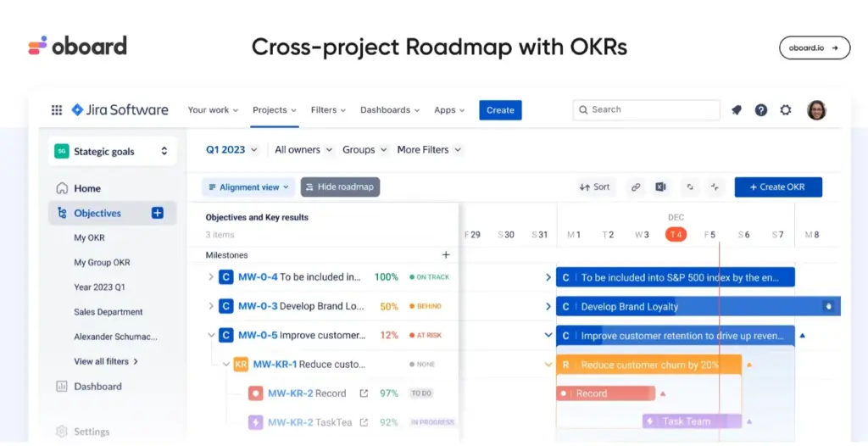Open Jira settings gear icon
This screenshot has height=446, width=868.
click(786, 109)
